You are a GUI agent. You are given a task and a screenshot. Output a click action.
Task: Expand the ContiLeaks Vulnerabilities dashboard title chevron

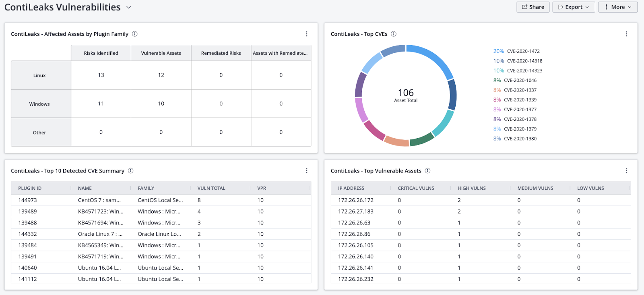pyautogui.click(x=129, y=7)
